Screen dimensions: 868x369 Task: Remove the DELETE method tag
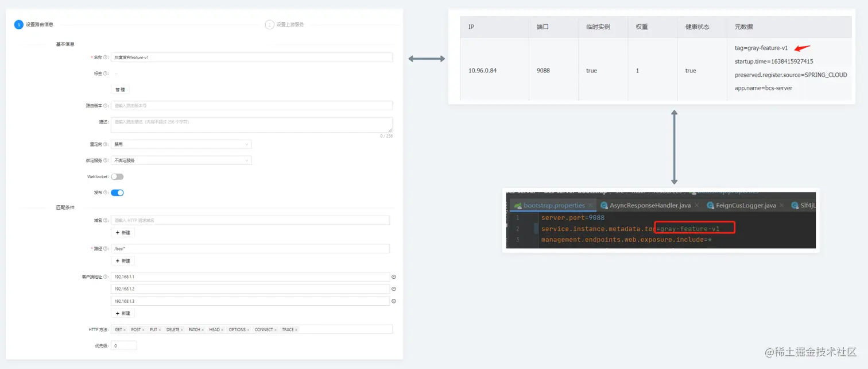[x=181, y=329]
